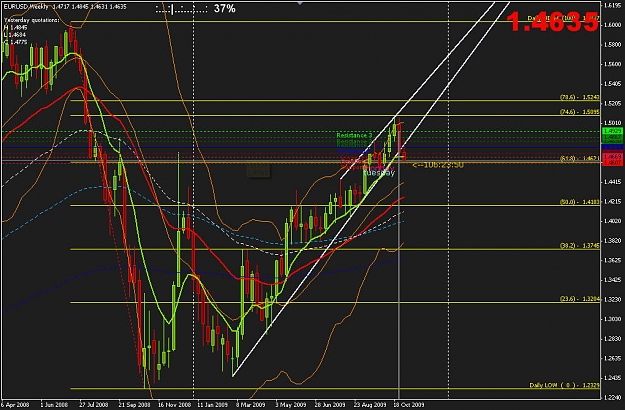Click 1.5405 on the price axis

point(614,84)
